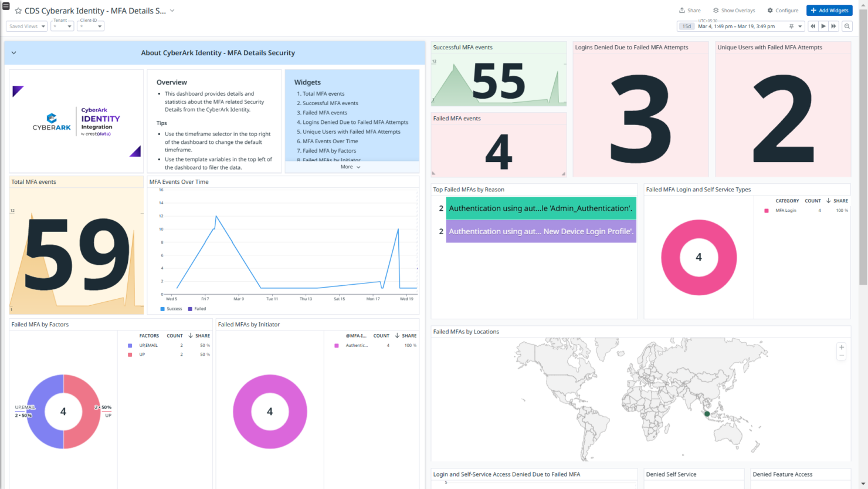Expand the Widgets note with More
868x489 pixels.
[351, 167]
